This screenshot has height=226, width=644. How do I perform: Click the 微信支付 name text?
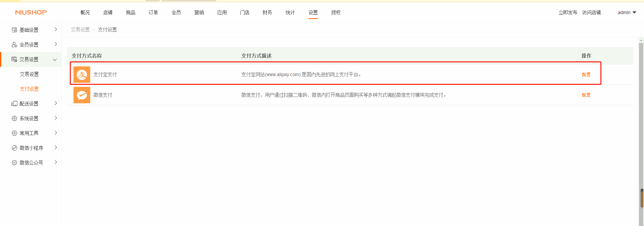[103, 95]
